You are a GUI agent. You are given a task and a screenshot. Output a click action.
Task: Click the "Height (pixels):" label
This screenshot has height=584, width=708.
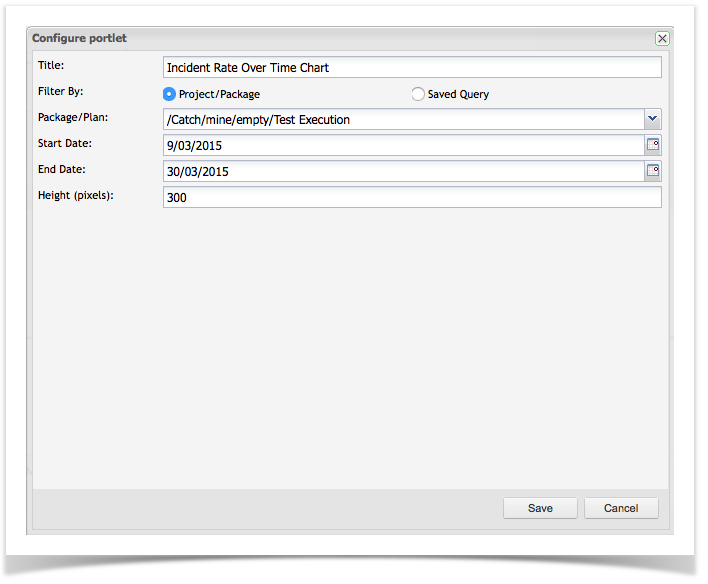pos(76,195)
